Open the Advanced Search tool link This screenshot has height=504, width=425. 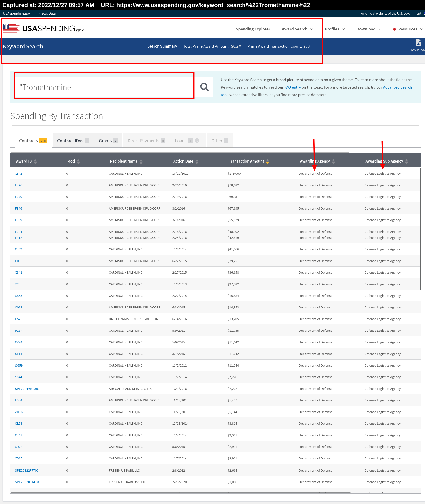click(397, 87)
